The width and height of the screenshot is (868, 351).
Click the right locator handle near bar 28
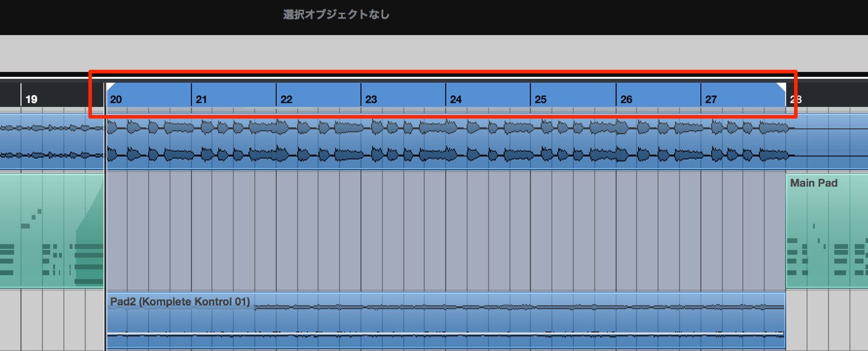(x=781, y=87)
